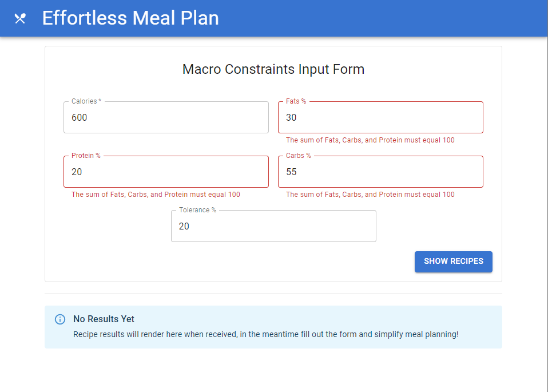Click the No Results Yet heading
This screenshot has height=392, width=548.
click(x=104, y=319)
